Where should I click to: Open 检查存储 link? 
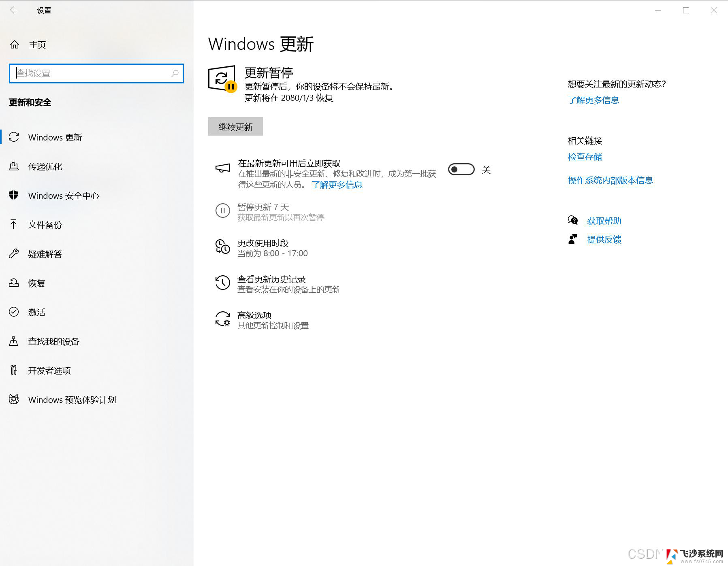(585, 157)
